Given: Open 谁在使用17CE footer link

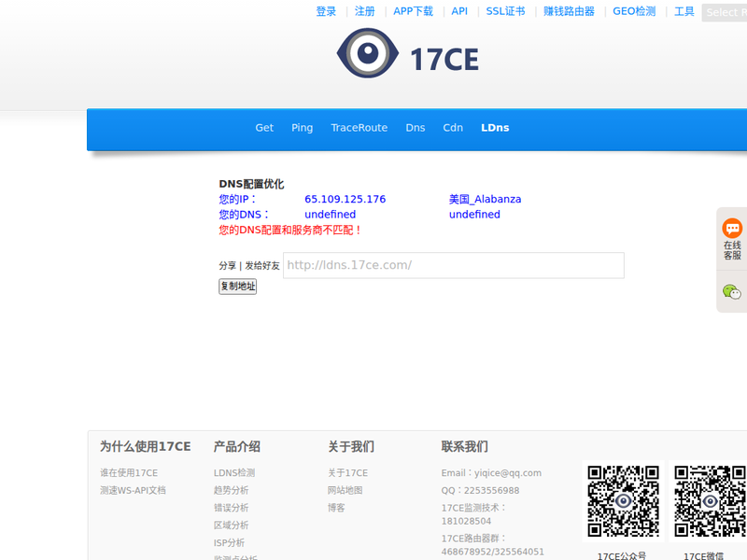Looking at the screenshot, I should 129,473.
